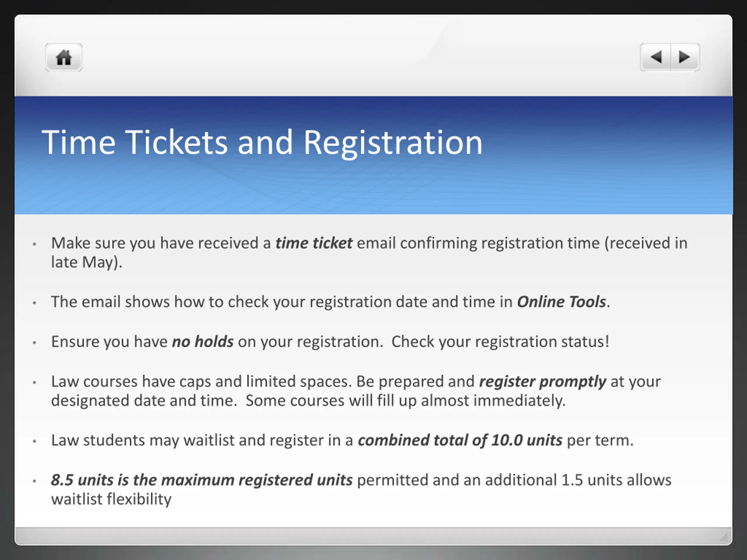Go to the previous slide with left arrow
This screenshot has width=747, height=560.
[x=655, y=57]
